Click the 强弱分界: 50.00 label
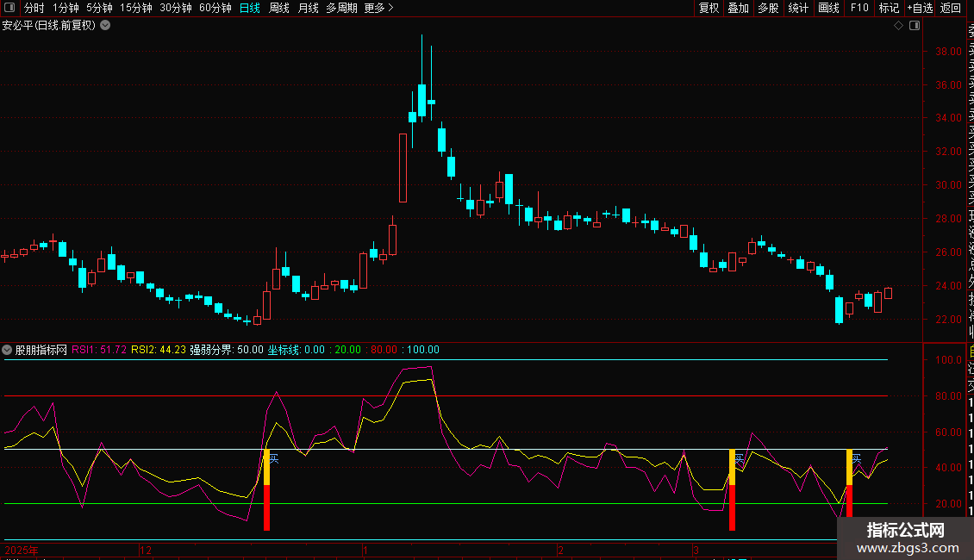This screenshot has width=974, height=560. pos(227,350)
